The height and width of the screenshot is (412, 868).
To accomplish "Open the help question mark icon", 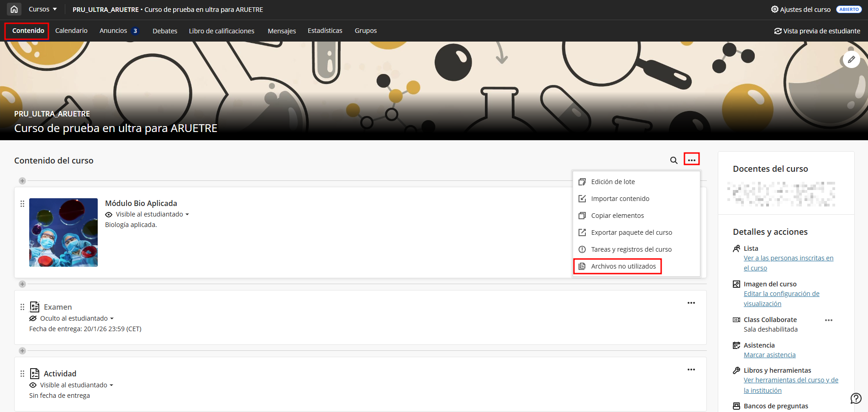I will pyautogui.click(x=856, y=398).
